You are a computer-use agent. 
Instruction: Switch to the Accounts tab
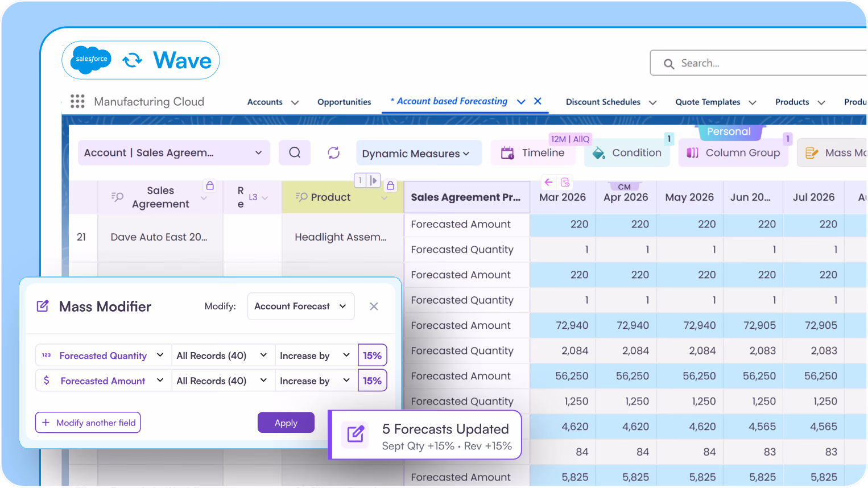[265, 102]
